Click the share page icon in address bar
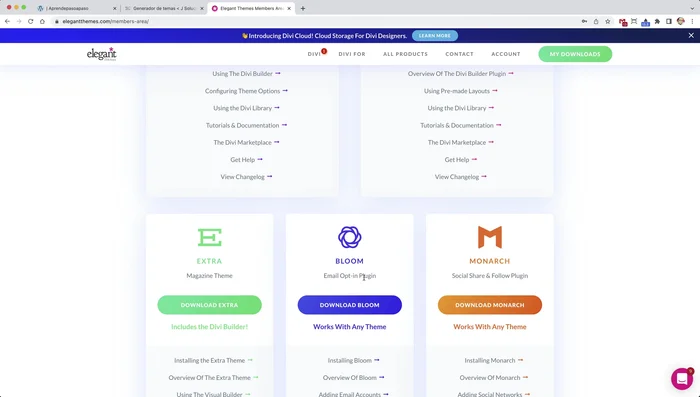This screenshot has width=700, height=397. point(596,21)
